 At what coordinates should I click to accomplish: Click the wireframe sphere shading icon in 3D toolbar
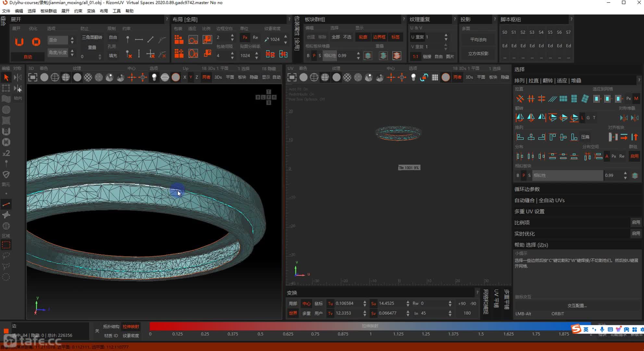coord(55,77)
